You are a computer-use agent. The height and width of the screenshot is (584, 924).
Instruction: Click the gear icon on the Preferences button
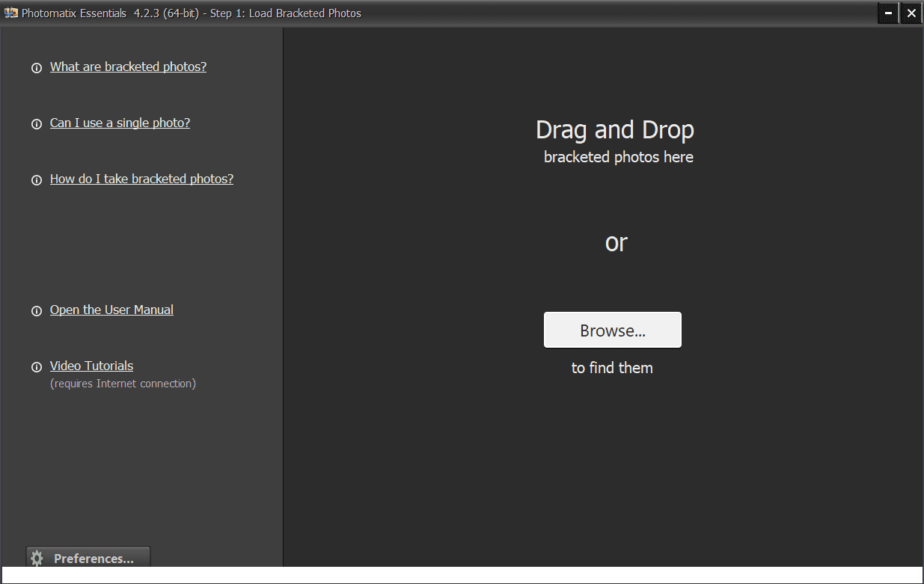37,559
